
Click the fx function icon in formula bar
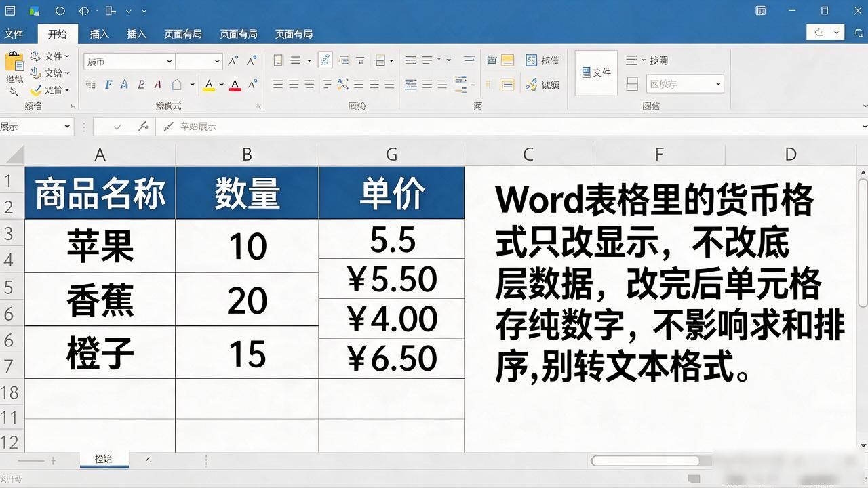[142, 127]
